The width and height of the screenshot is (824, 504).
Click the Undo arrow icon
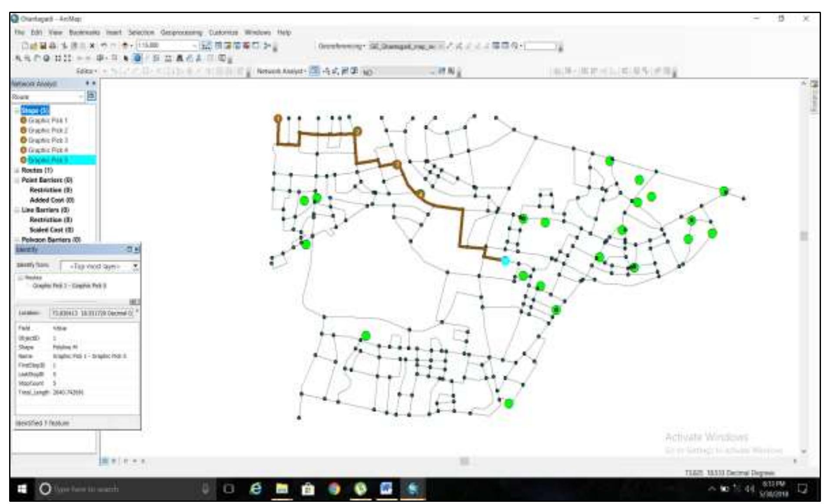pos(104,46)
